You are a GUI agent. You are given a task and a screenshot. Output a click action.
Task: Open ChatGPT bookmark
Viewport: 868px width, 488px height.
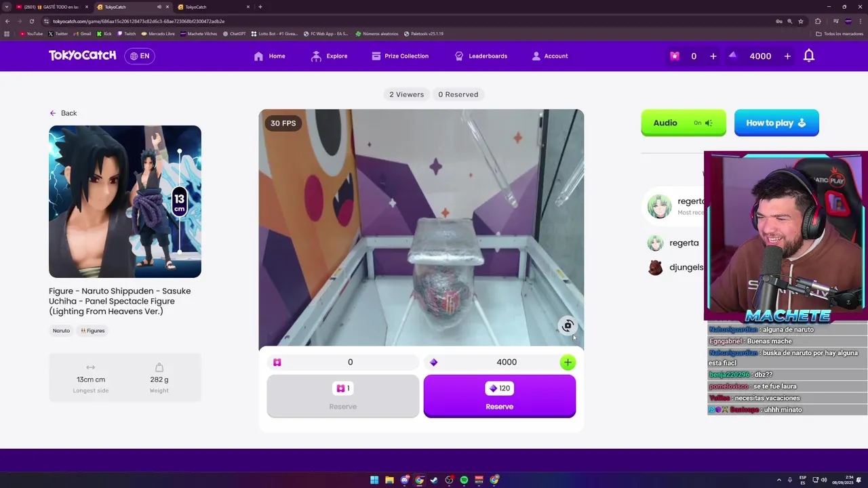click(x=235, y=34)
